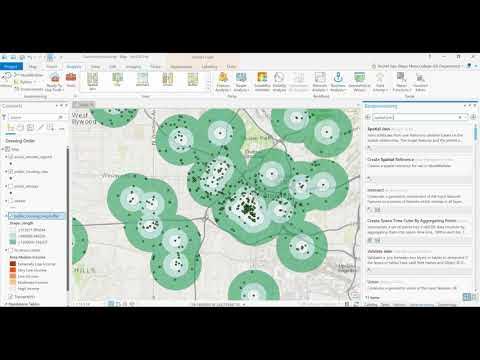
Task: Collapse the Area Median Income layer
Action: click(6, 250)
